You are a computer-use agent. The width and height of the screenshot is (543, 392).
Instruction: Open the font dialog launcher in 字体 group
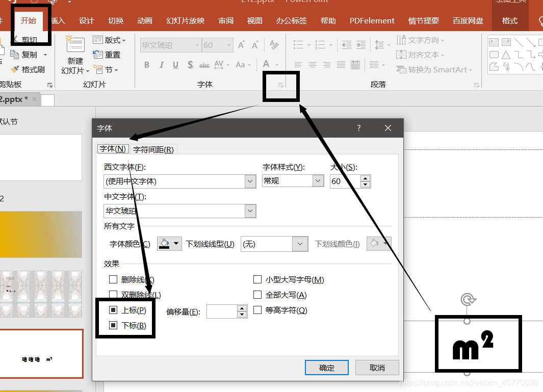click(x=281, y=85)
